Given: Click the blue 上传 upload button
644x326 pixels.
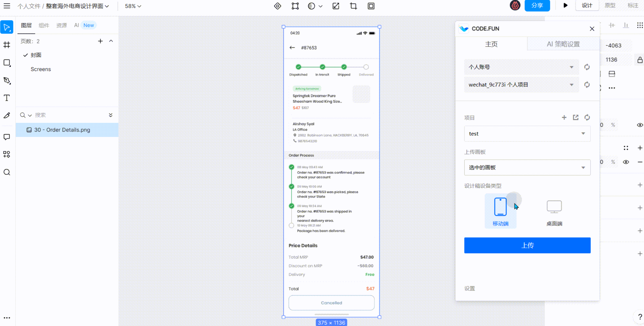Looking at the screenshot, I should pos(527,245).
